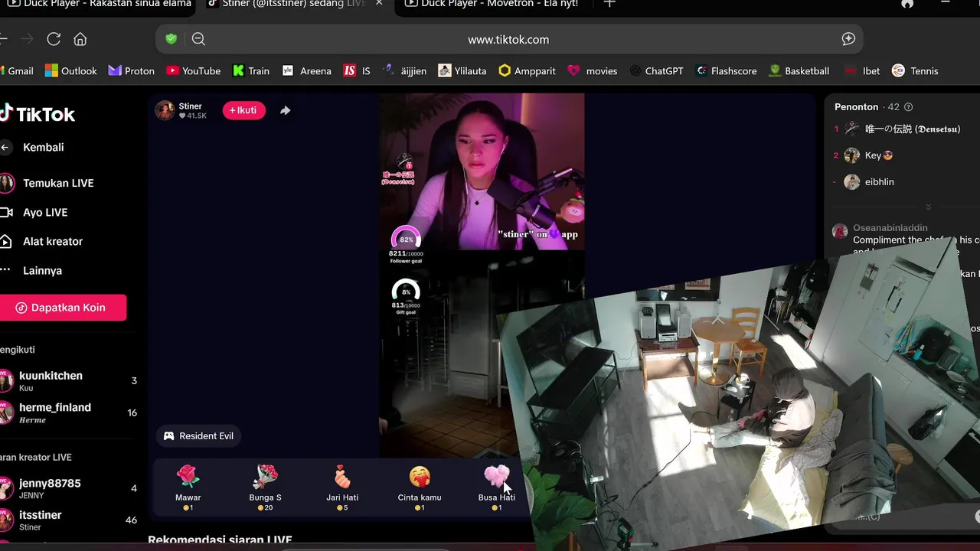Open the YouTube bookmark
Viewport: 980px width, 551px height.
[193, 70]
